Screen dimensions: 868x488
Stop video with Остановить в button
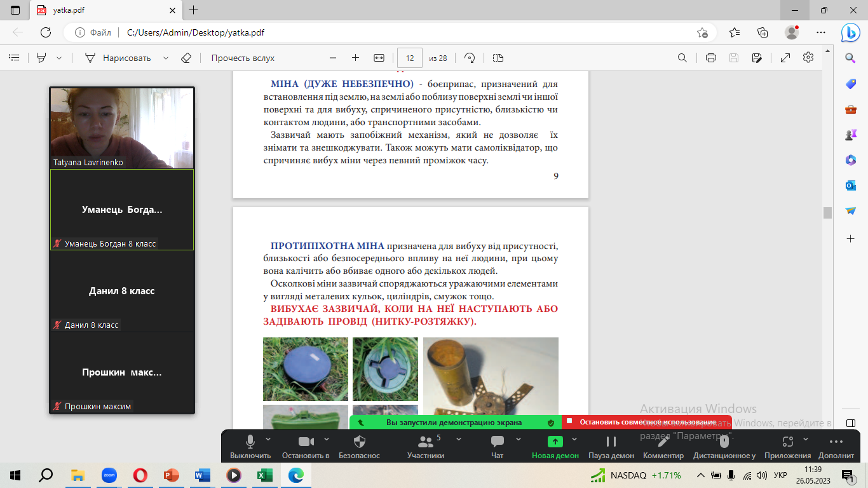pos(306,446)
